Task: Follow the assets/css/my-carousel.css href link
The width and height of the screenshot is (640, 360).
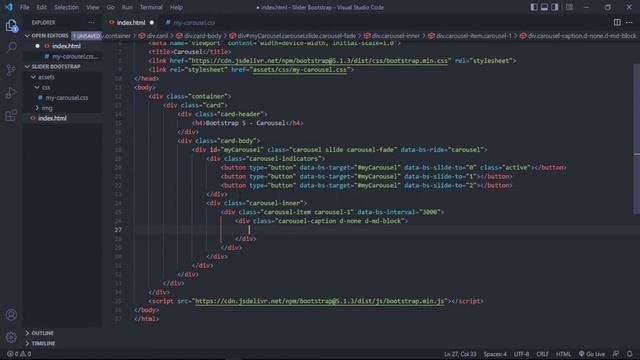Action: (x=300, y=70)
